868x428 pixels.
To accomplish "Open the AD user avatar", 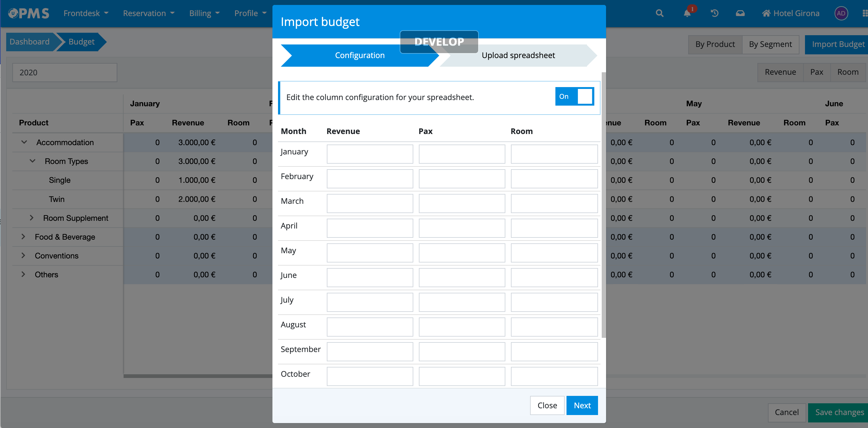I will (x=841, y=14).
